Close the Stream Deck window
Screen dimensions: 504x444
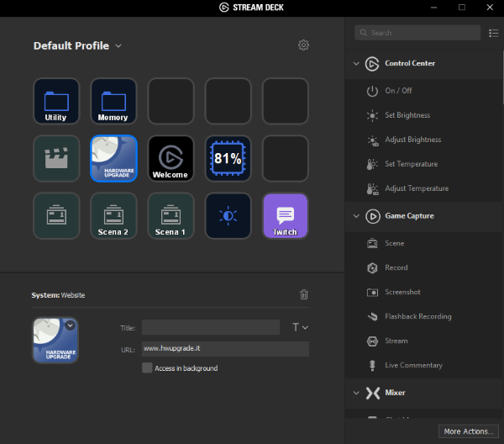point(490,8)
